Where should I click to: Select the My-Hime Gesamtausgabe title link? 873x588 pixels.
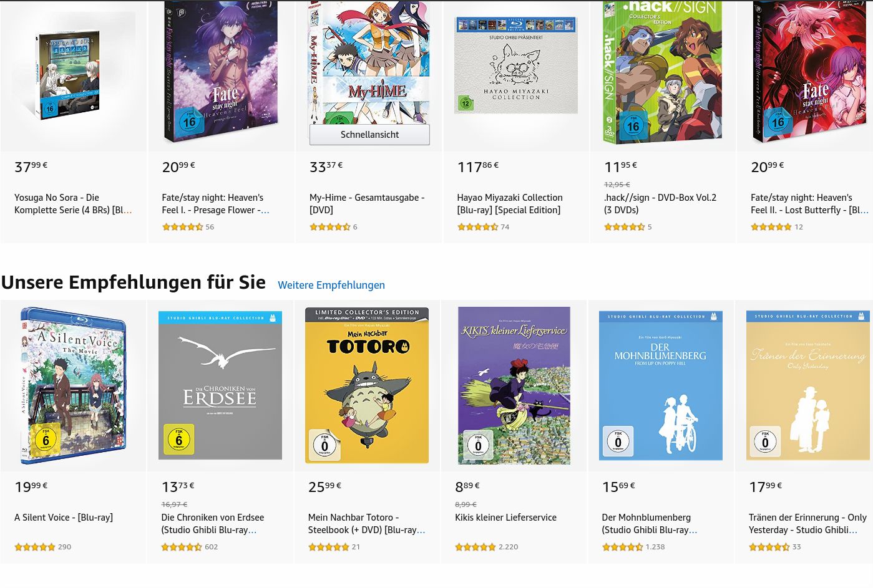367,204
